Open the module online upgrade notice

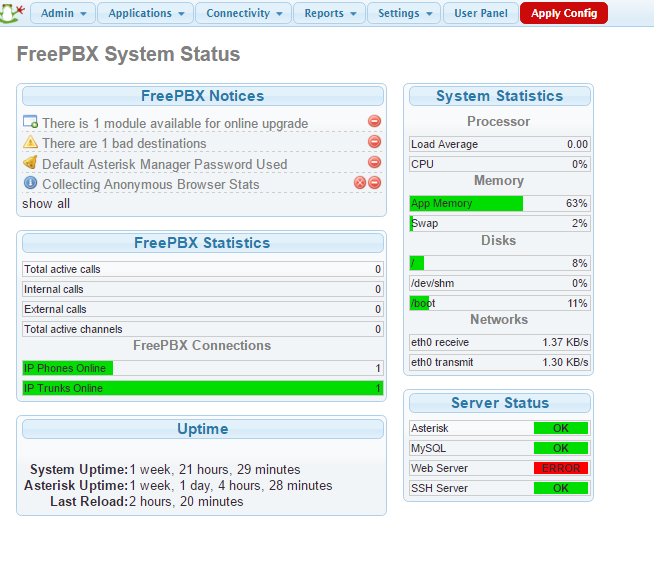coord(175,123)
